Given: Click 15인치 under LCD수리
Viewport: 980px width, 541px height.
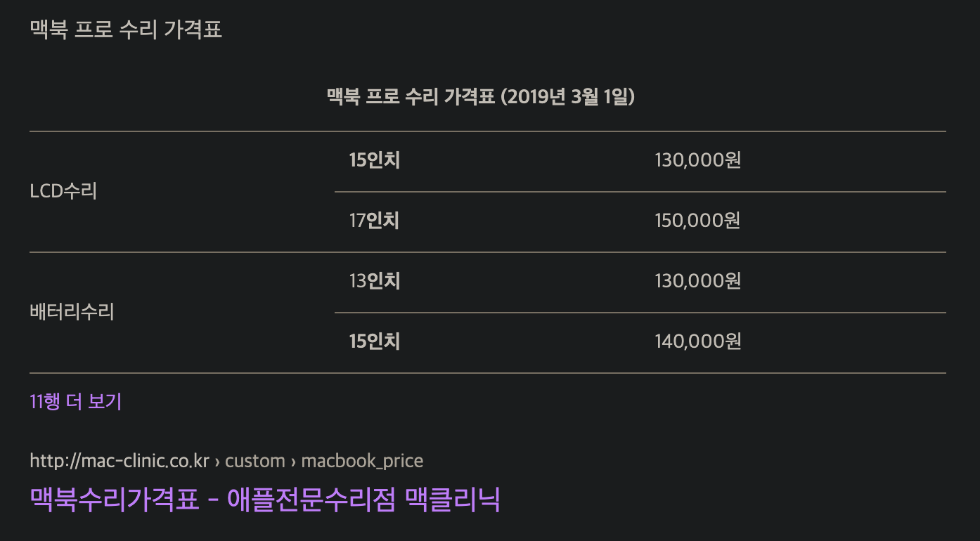Looking at the screenshot, I should (374, 161).
